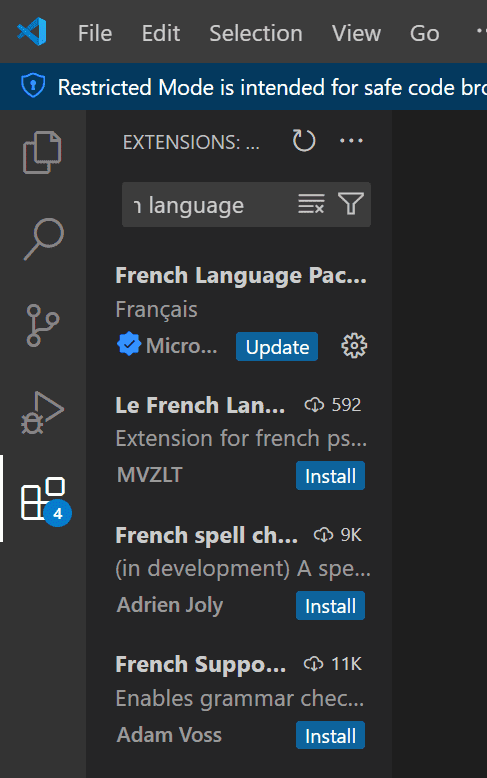Click the VS Code logo icon

pyautogui.click(x=32, y=32)
